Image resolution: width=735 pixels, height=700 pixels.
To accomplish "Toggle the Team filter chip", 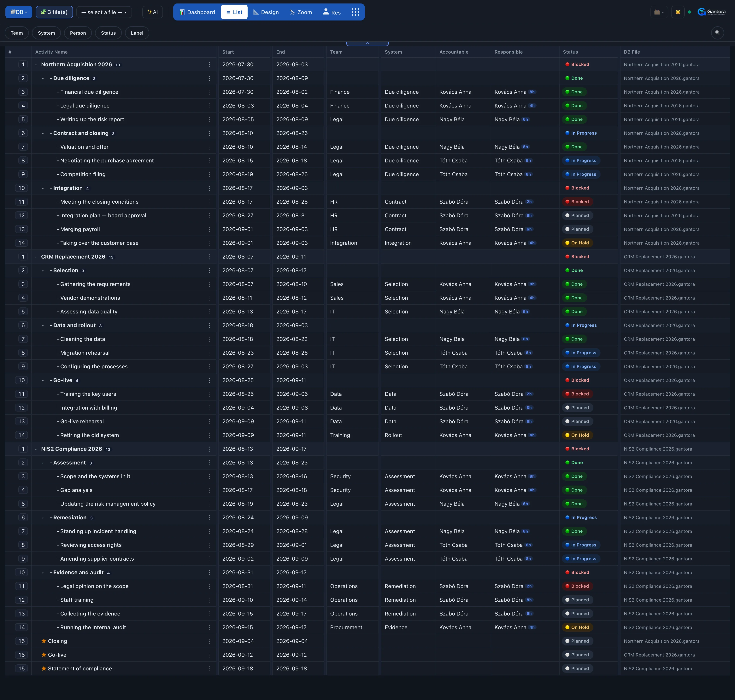I will [17, 33].
